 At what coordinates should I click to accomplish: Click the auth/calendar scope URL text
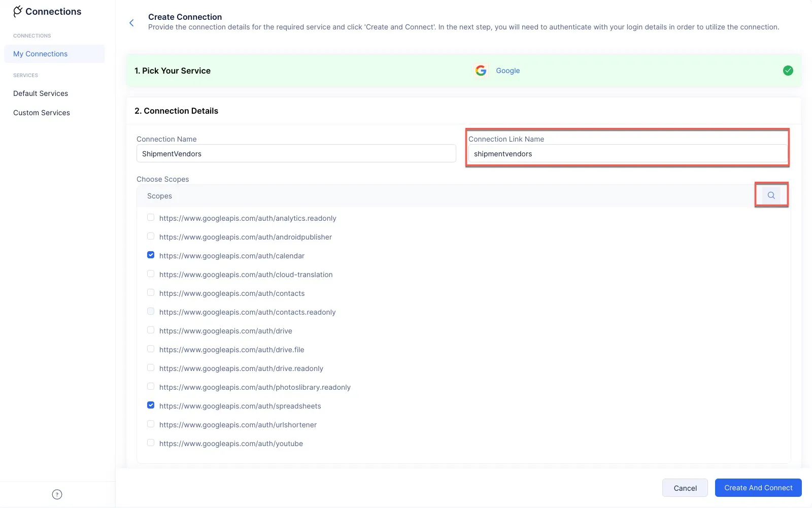tap(232, 256)
